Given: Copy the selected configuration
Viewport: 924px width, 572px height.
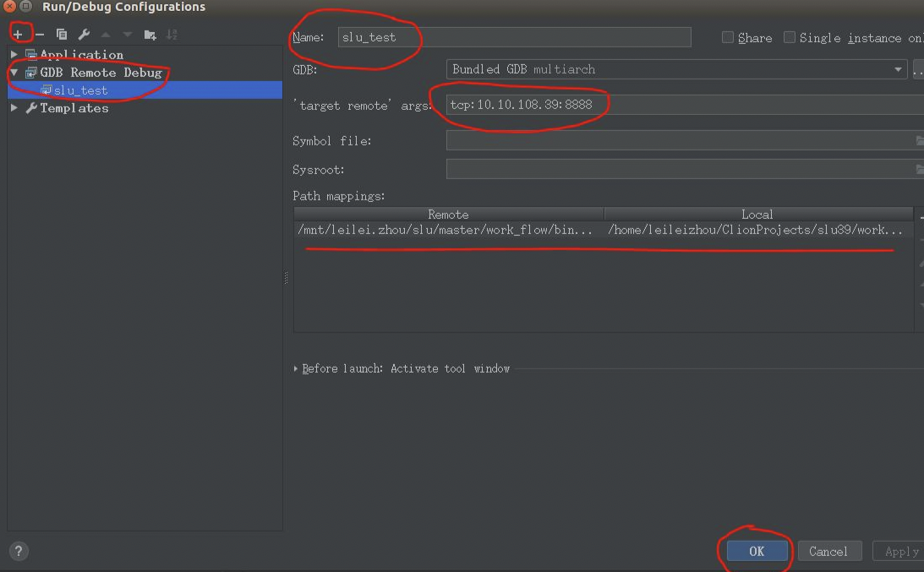Looking at the screenshot, I should (x=61, y=35).
